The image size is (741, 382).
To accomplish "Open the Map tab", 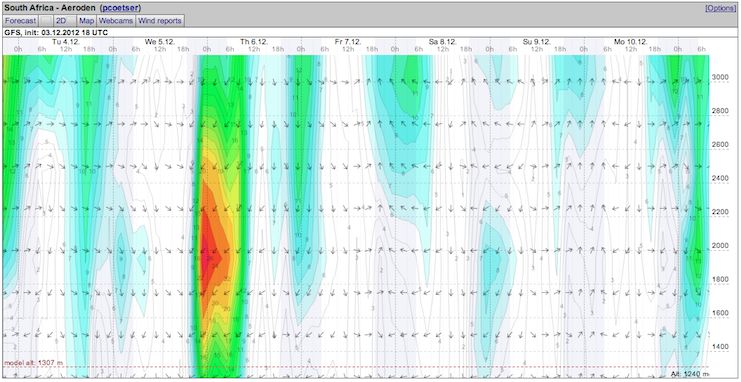I will pos(86,21).
